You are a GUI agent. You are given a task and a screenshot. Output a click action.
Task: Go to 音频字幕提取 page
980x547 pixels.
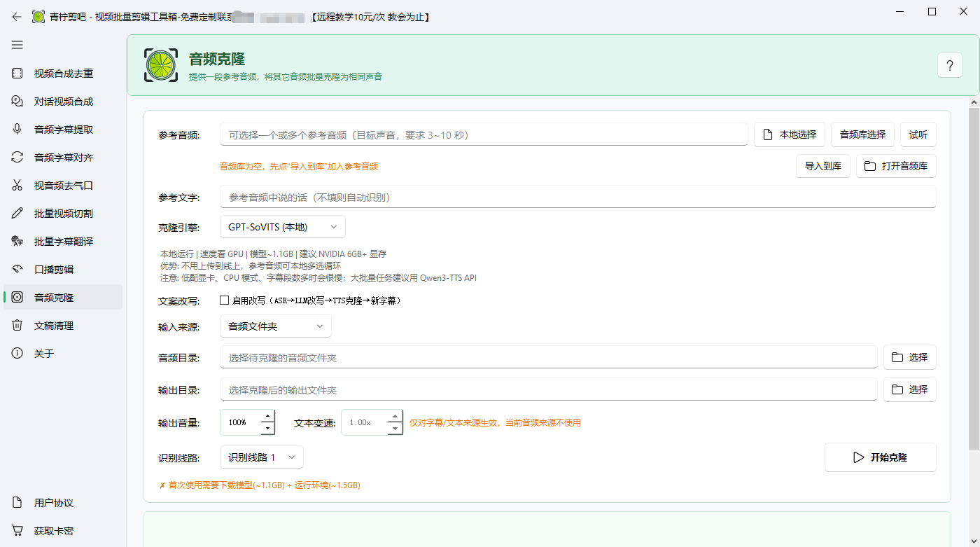[63, 130]
